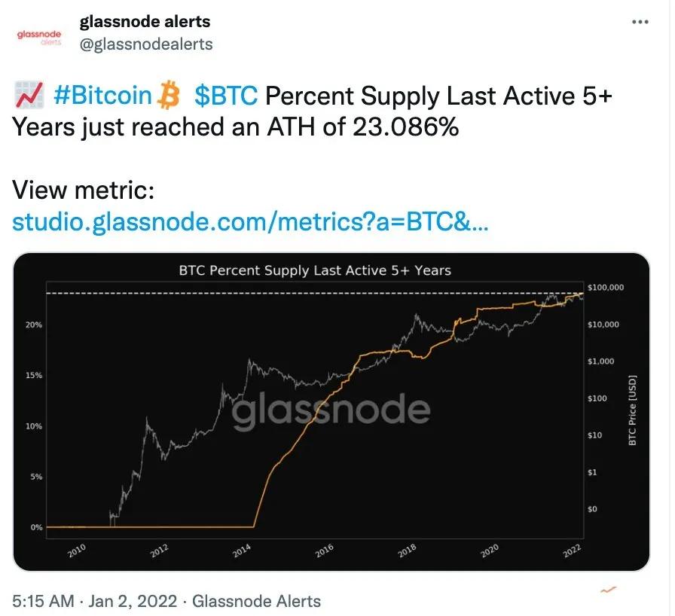
Task: Click the chart title BTC Percent Supply Last Active 5+ Years
Action: tap(315, 270)
